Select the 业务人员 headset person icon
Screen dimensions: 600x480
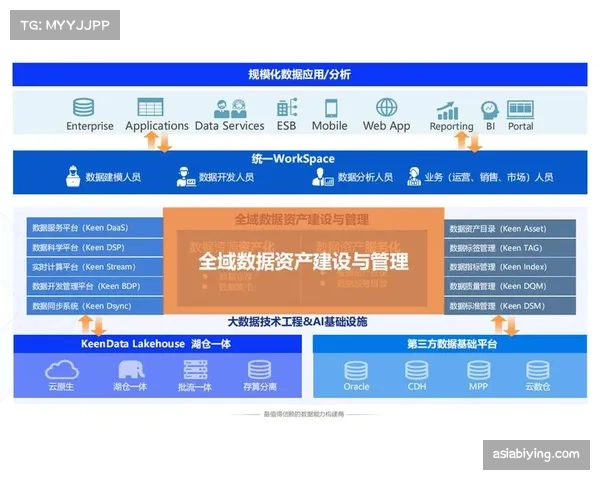tap(414, 176)
